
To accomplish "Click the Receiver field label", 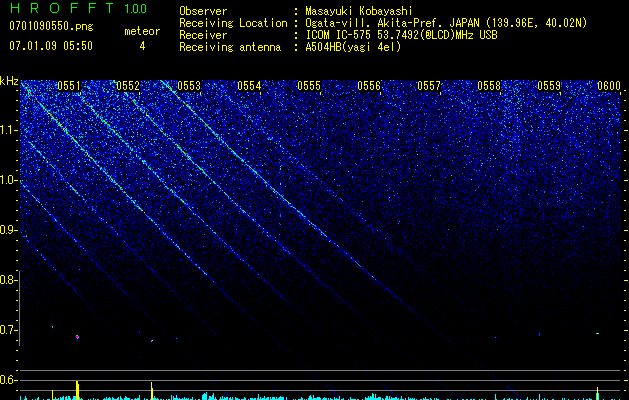I will pyautogui.click(x=203, y=35).
